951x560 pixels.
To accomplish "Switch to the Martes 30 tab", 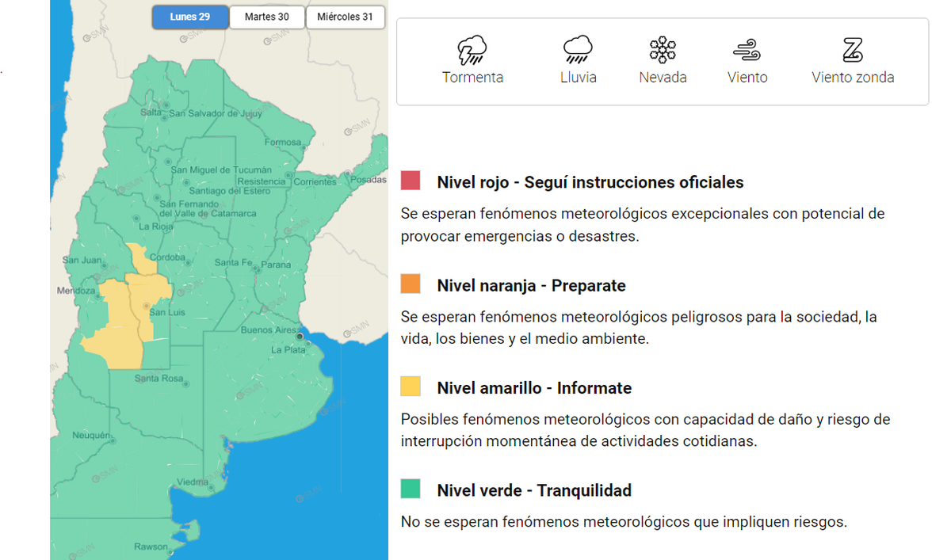I will [x=266, y=17].
